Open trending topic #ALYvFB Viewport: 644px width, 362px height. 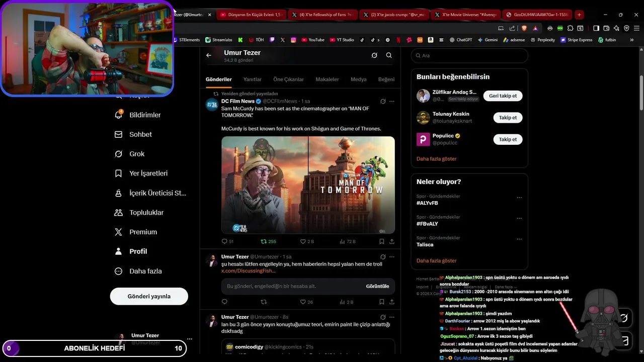427,203
